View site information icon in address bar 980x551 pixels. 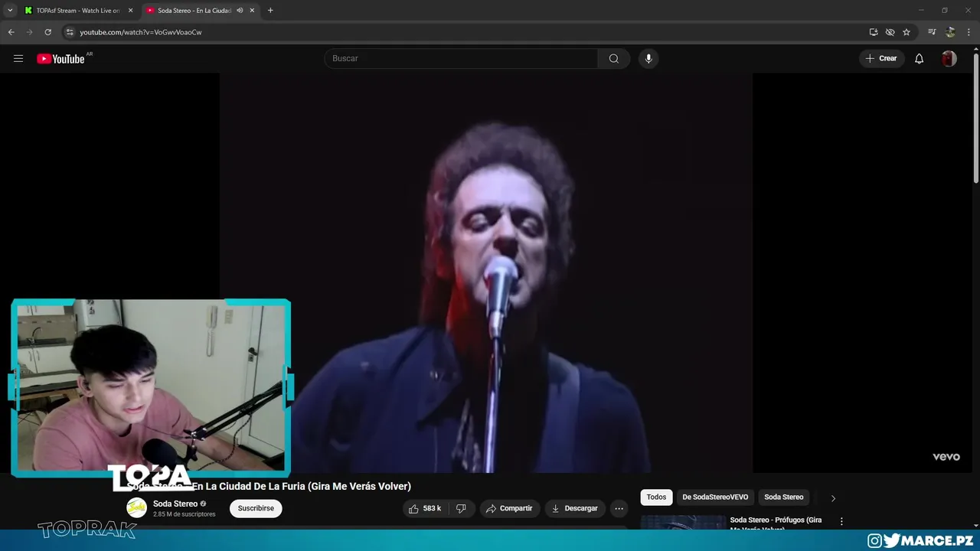[70, 32]
